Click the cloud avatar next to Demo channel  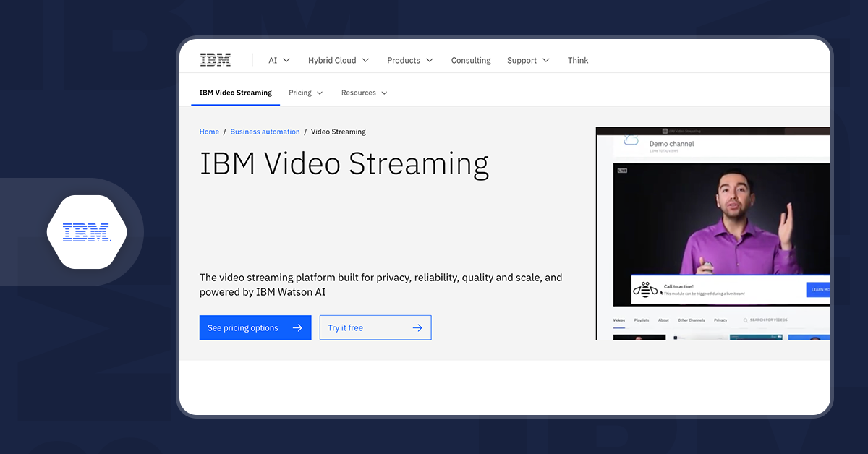631,140
